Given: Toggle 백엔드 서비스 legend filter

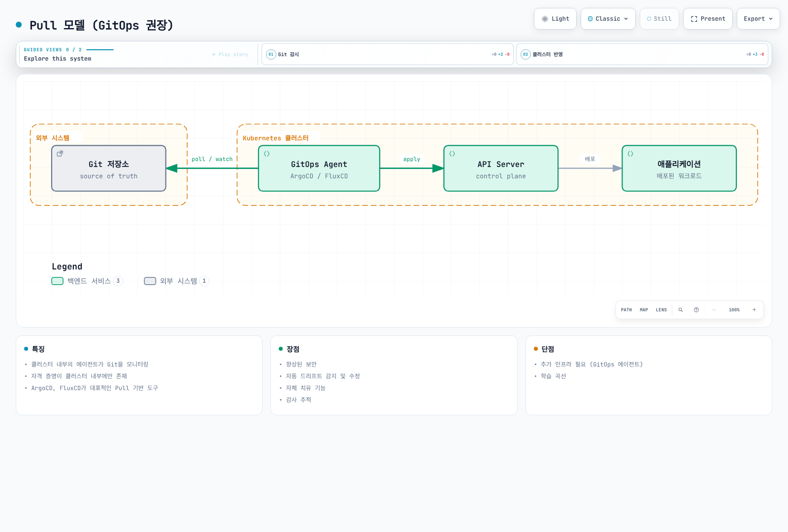Looking at the screenshot, I should 87,281.
